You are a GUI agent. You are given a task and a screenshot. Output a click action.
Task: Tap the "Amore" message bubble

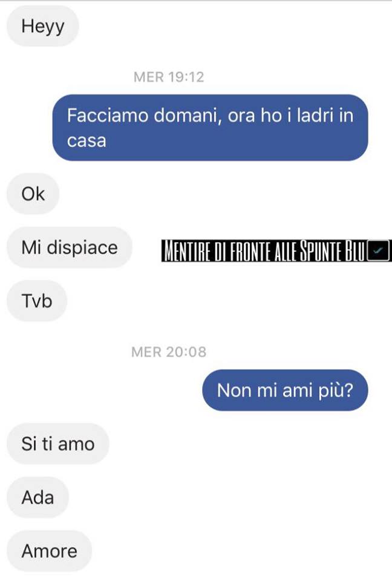(x=49, y=551)
